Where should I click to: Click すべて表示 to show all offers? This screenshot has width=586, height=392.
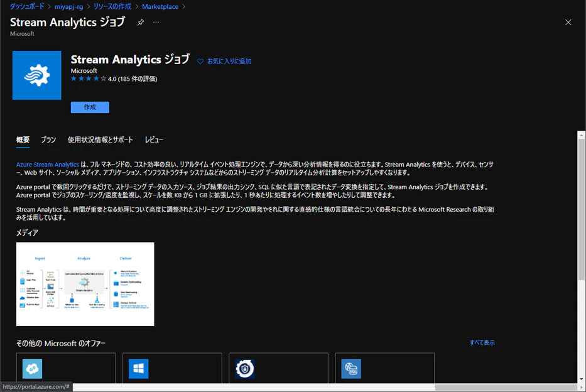[x=482, y=342]
